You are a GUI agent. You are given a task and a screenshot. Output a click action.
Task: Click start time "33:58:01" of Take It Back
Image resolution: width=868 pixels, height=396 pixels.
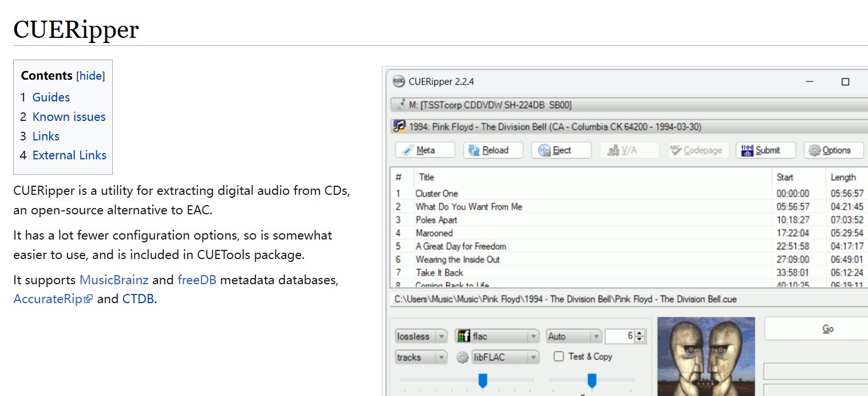pyautogui.click(x=793, y=273)
